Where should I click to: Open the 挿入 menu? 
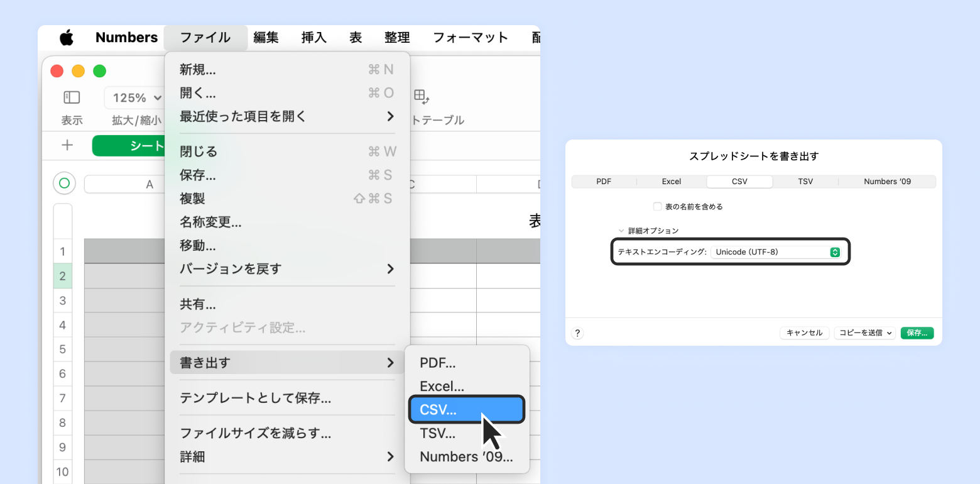click(x=314, y=38)
